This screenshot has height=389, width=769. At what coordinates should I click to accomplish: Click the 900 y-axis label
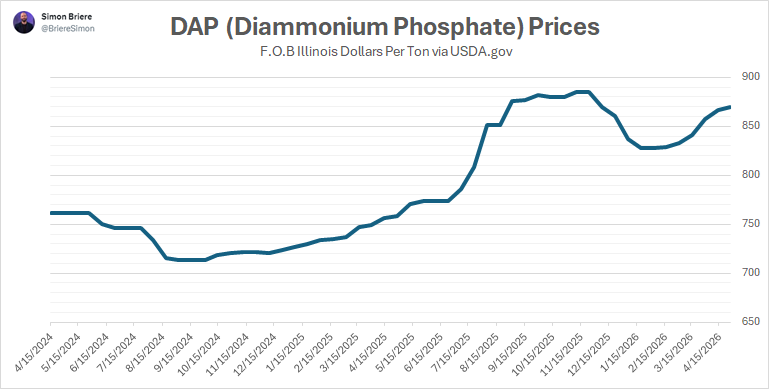coord(748,77)
